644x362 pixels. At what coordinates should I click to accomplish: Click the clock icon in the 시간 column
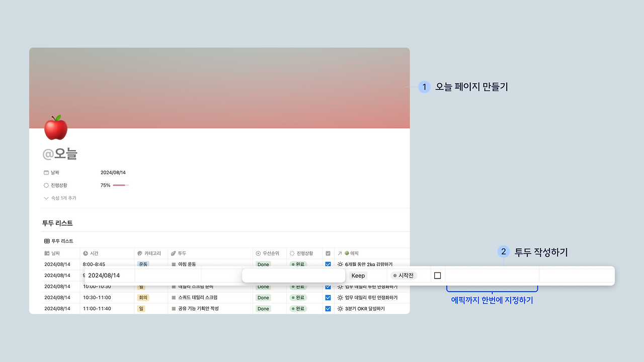tap(85, 253)
